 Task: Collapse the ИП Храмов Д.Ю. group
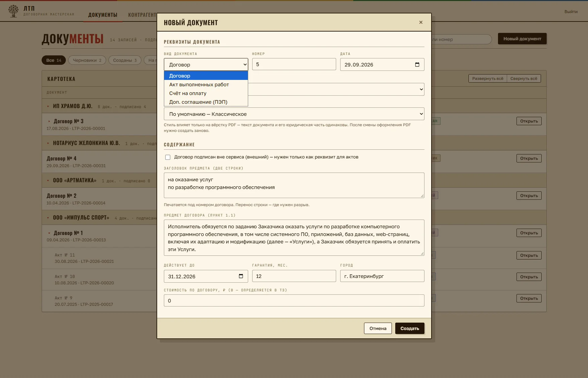coord(48,106)
